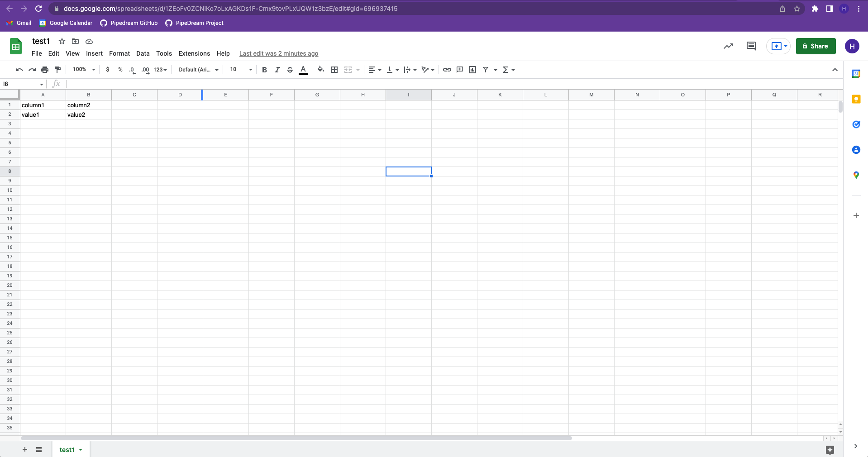The image size is (868, 457).
Task: Click inside the formula bar
Action: click(x=272, y=84)
